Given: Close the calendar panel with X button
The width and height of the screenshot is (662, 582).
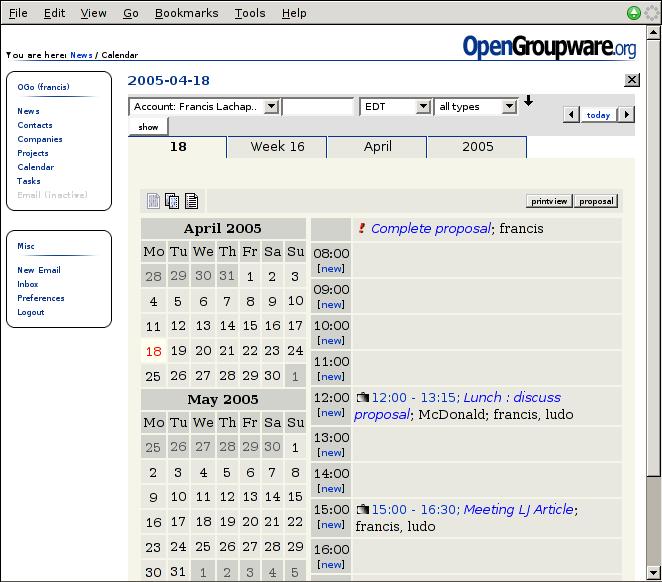Looking at the screenshot, I should [x=632, y=81].
